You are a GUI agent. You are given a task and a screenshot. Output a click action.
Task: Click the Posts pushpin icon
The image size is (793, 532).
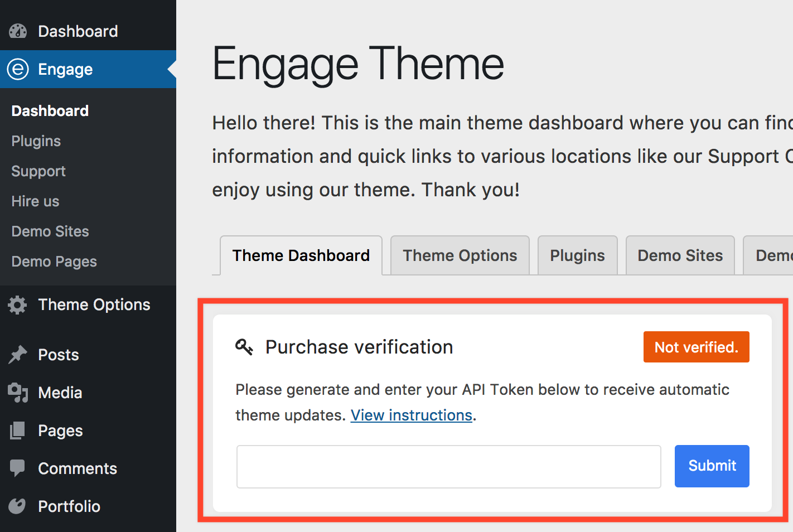click(18, 355)
